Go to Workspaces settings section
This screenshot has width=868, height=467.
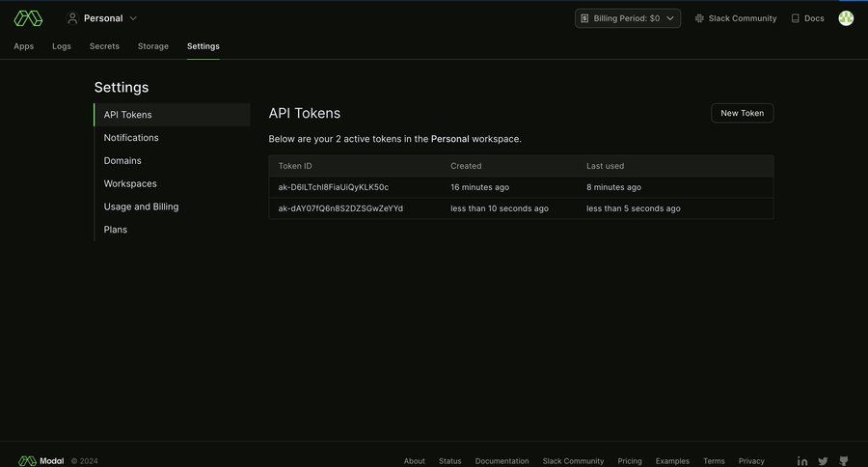130,183
